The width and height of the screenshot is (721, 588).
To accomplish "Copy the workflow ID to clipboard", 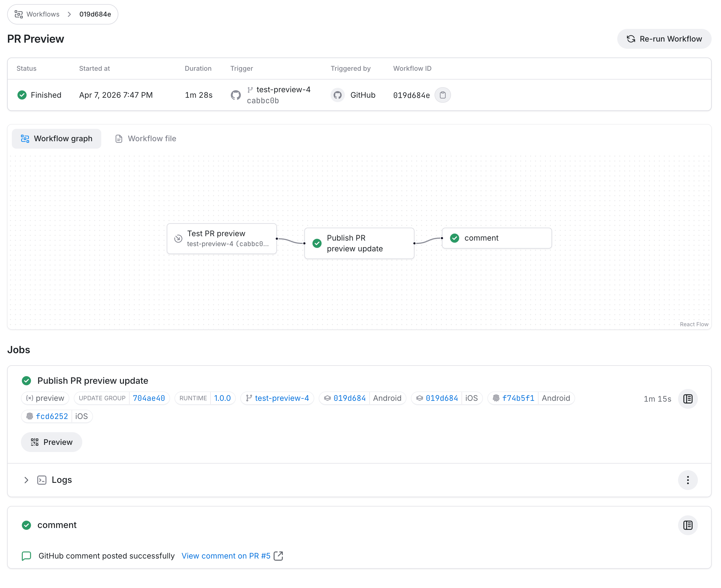I will (443, 95).
